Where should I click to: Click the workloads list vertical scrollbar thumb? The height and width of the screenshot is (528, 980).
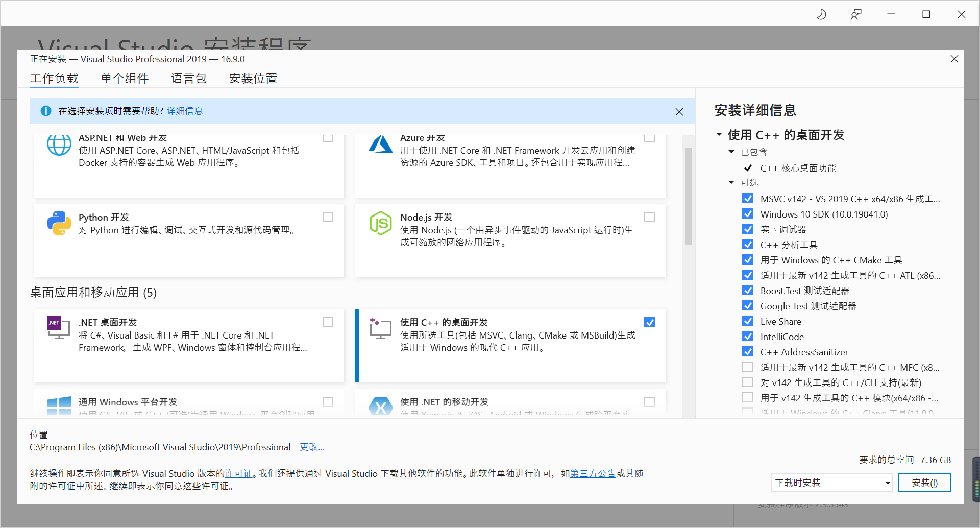point(689,197)
